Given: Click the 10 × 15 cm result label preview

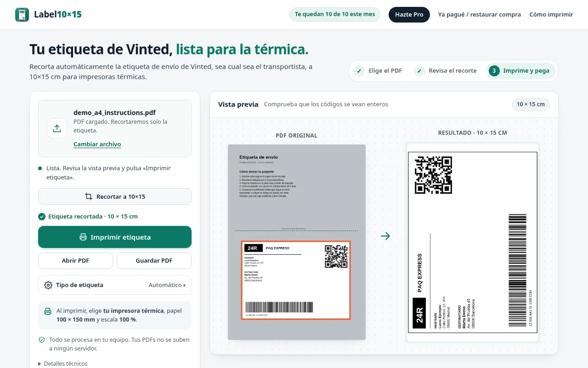Looking at the screenshot, I should point(473,242).
